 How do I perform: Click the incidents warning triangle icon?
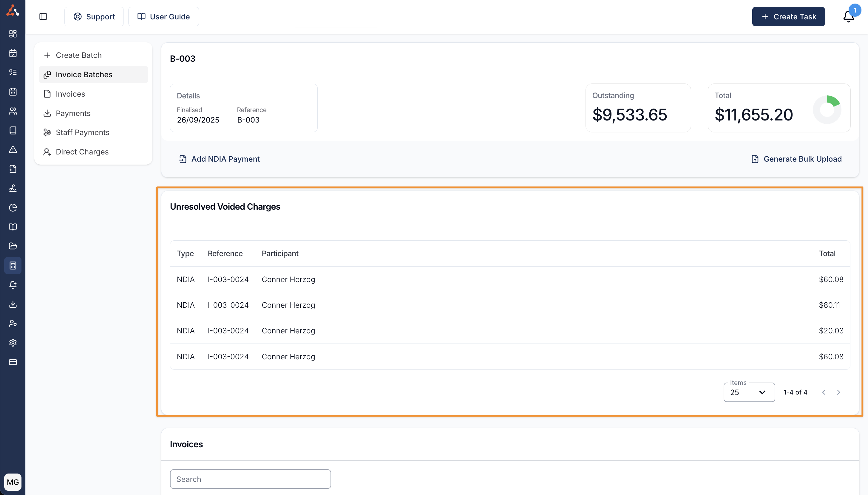13,150
